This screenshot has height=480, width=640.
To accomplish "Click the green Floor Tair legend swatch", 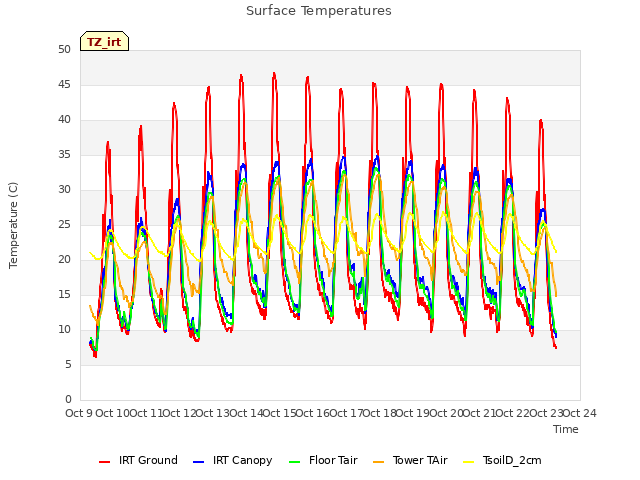I will click(294, 462).
